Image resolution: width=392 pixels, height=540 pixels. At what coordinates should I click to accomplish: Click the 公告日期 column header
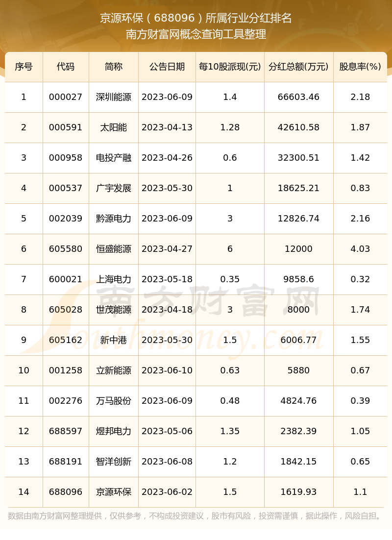pos(167,67)
